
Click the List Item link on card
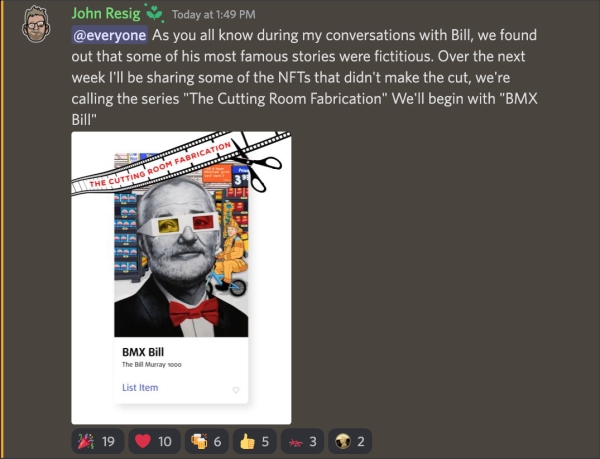[140, 387]
